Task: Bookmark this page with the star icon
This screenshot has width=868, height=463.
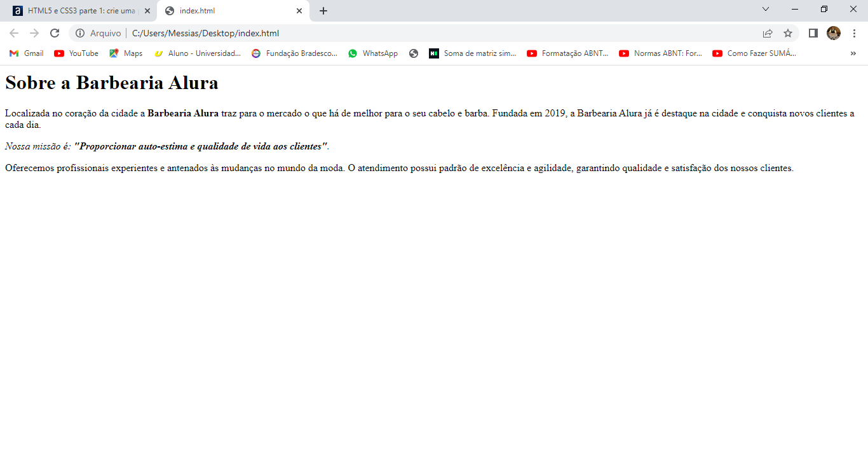Action: tap(788, 33)
